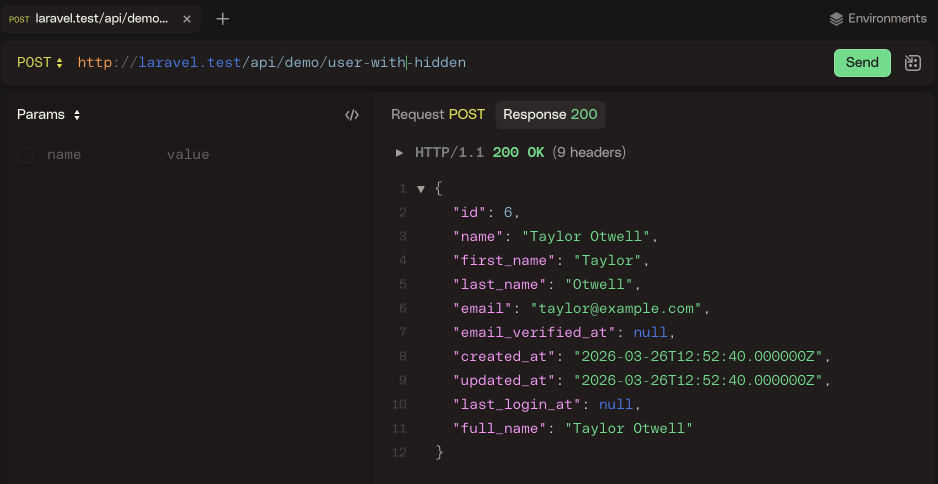The width and height of the screenshot is (938, 484).
Task: Enable the empty param row checkbox
Action: point(25,155)
